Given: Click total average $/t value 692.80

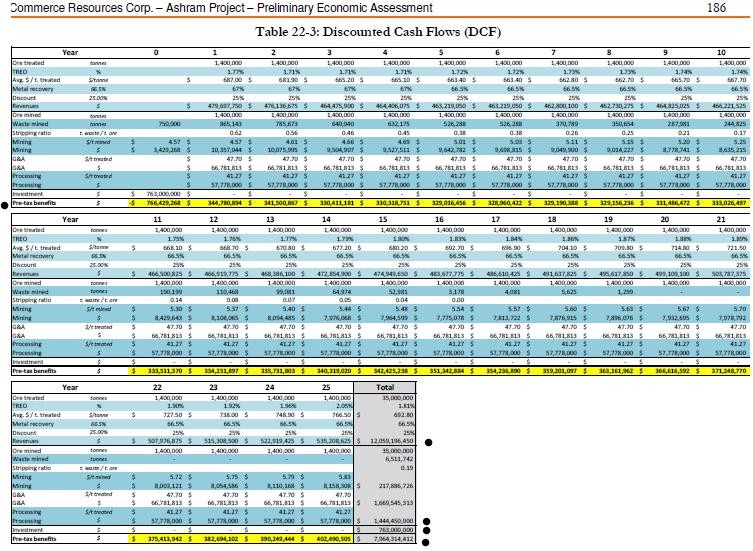Looking at the screenshot, I should (x=405, y=415).
